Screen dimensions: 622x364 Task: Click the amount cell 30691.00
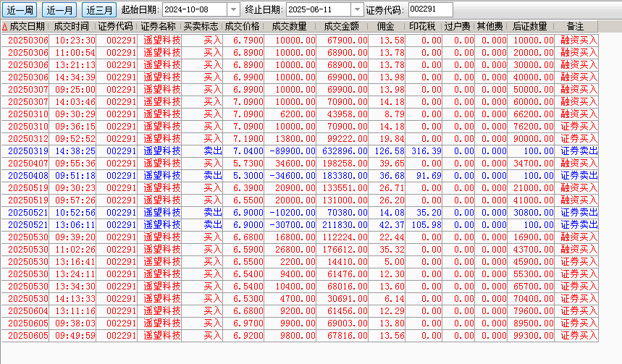[x=348, y=299]
